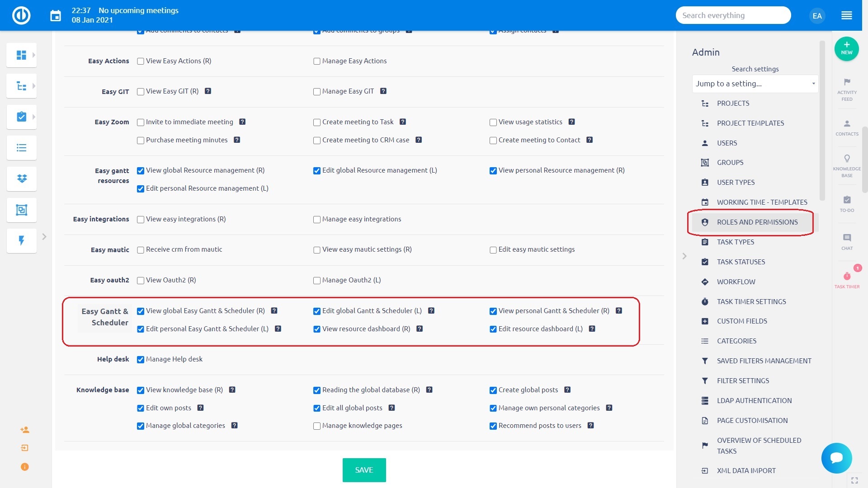Open CUSTOM FIELDS in Admin menu
The height and width of the screenshot is (488, 868).
pyautogui.click(x=741, y=321)
